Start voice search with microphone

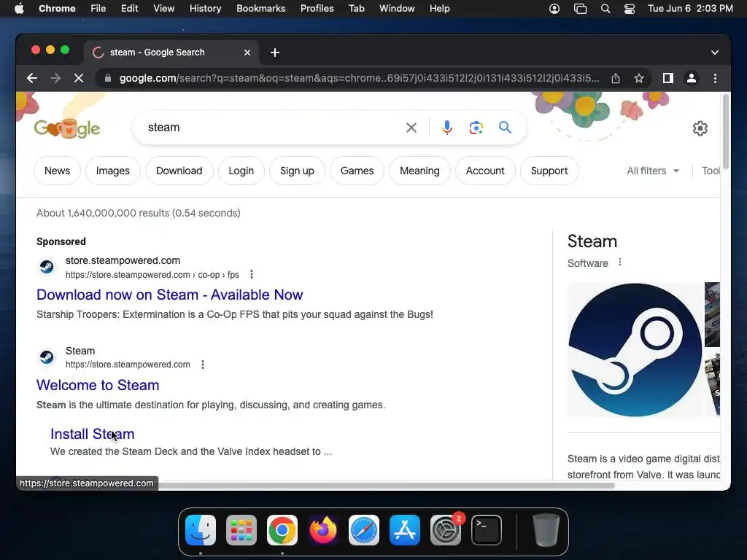[x=447, y=128]
